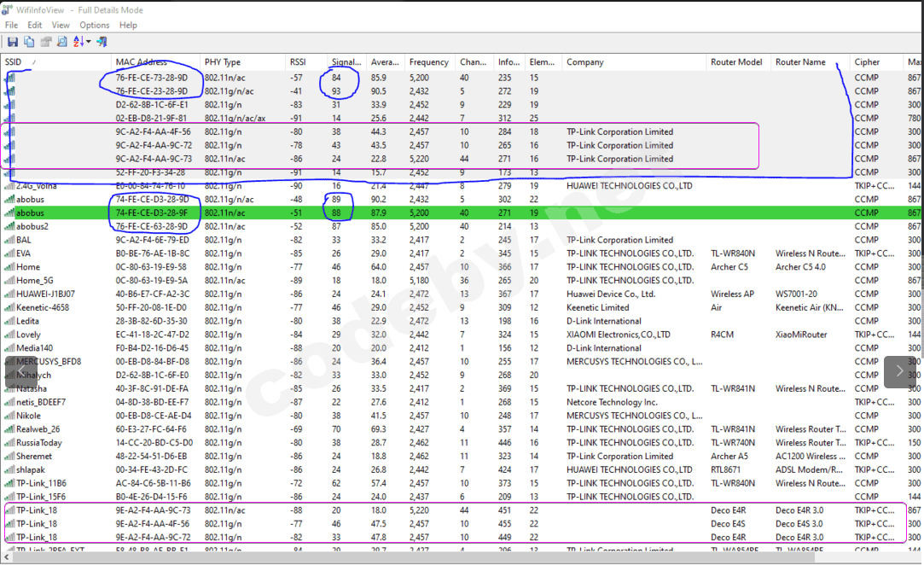Viewport: 924px width, 565px height.
Task: Click the Company column header
Action: 585,62
